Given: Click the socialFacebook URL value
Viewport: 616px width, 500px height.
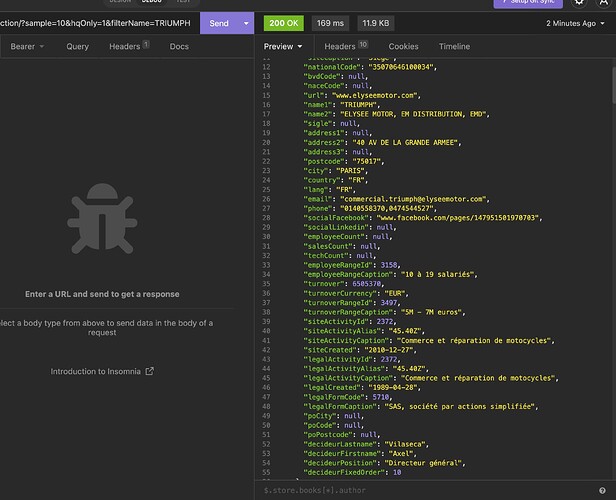Looking at the screenshot, I should [x=458, y=218].
